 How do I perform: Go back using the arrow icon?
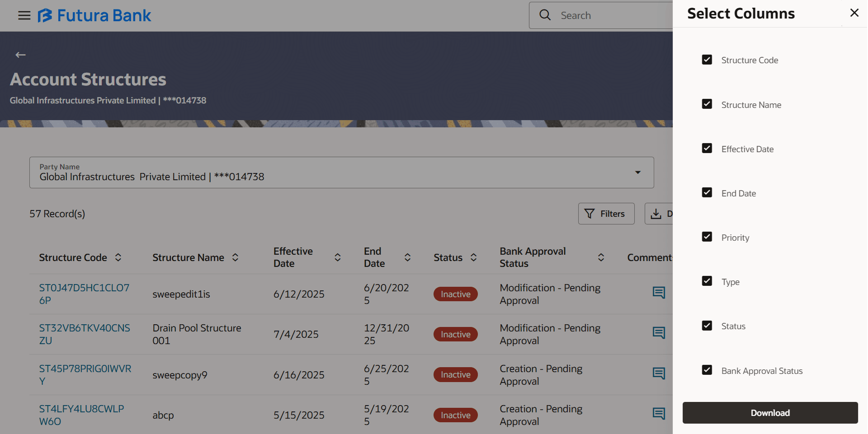click(x=20, y=55)
